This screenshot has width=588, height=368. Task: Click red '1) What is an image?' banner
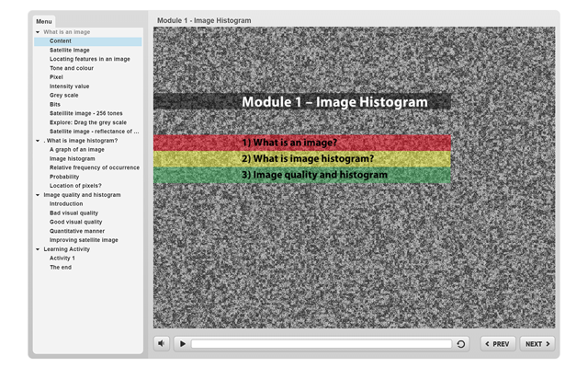point(302,143)
